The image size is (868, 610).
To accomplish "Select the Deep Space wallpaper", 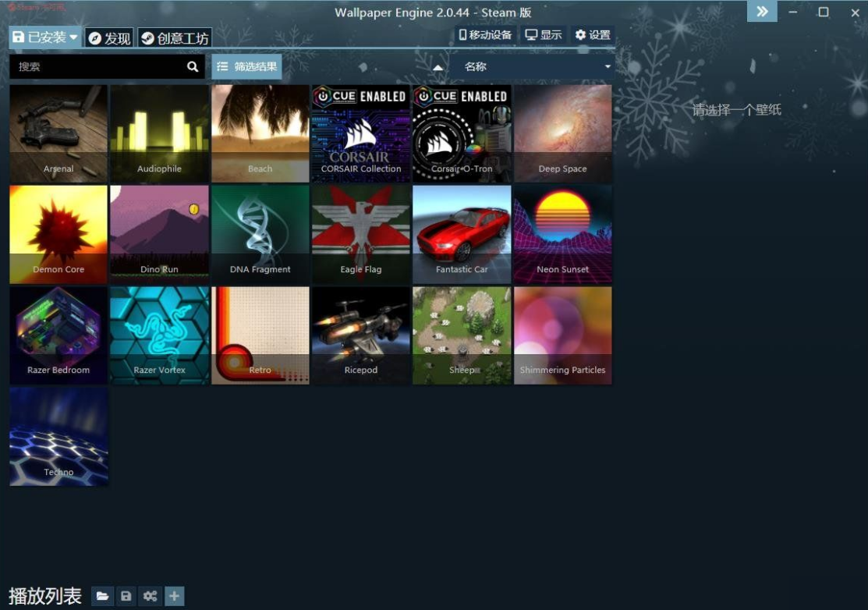I will (x=563, y=133).
